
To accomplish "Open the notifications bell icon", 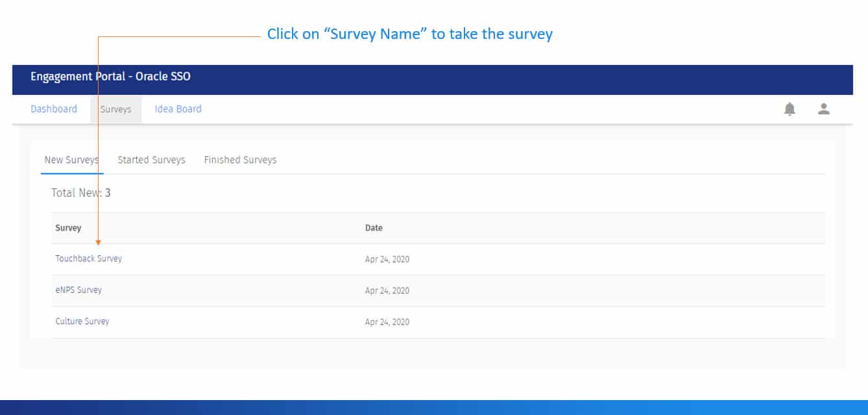I will point(790,109).
